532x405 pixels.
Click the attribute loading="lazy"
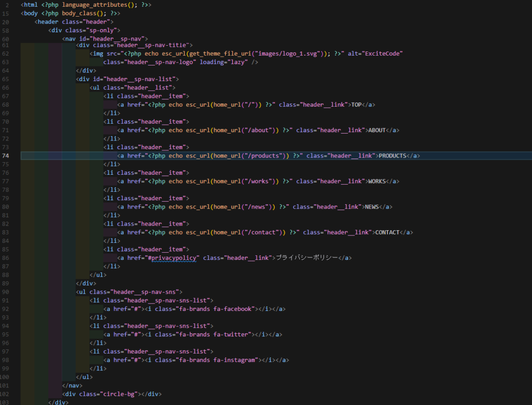coord(223,62)
